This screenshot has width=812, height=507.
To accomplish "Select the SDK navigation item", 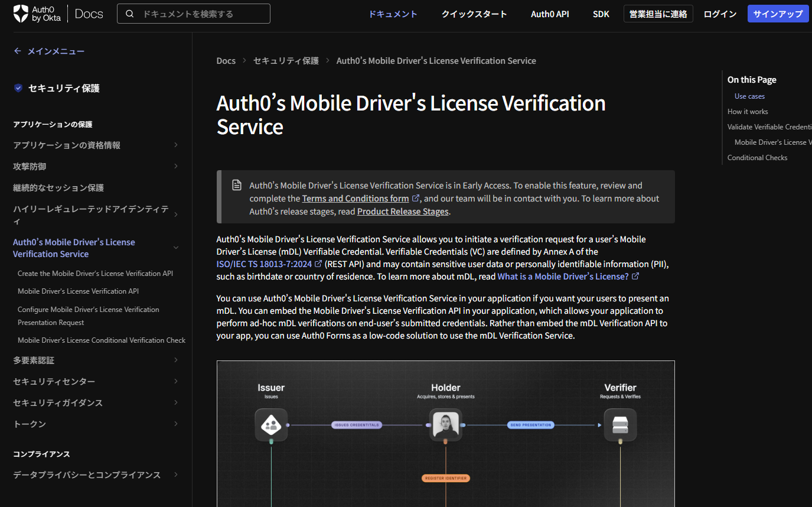I will click(x=601, y=14).
